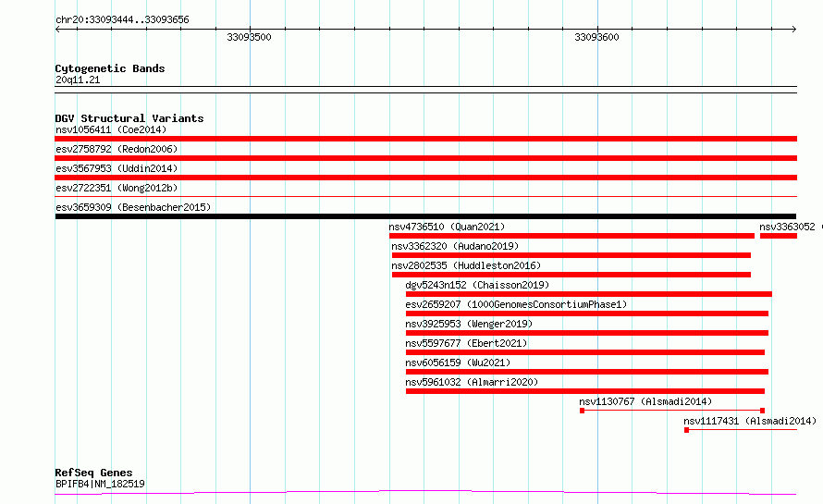Click the thin red line for esv2722351
The height and width of the screenshot is (504, 823).
click(x=425, y=196)
